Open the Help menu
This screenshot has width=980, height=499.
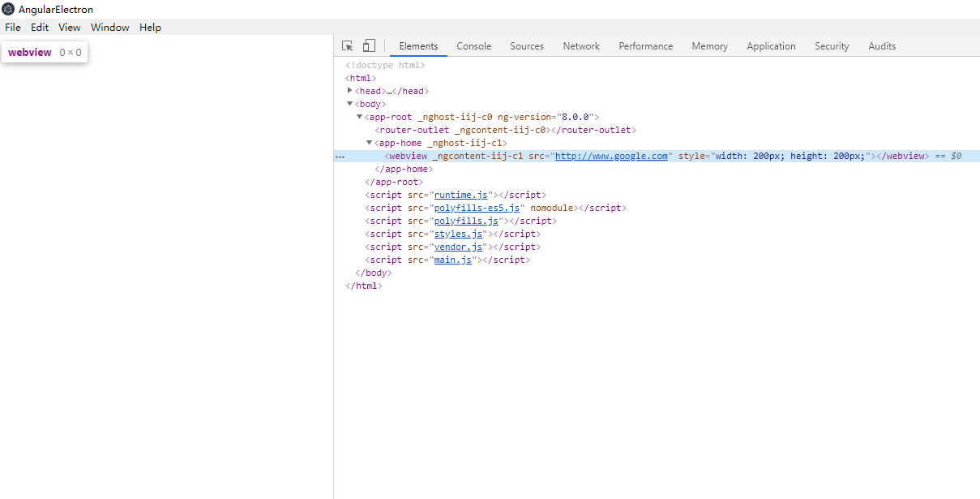click(150, 27)
